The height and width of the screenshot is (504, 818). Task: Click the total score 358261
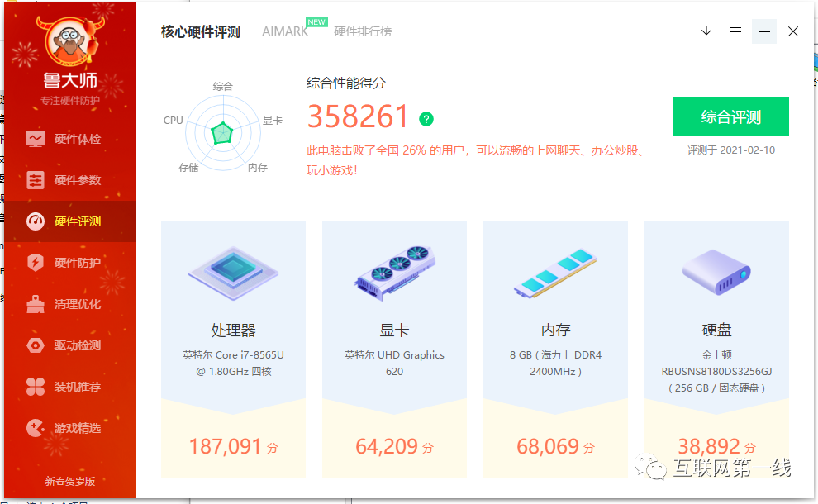357,116
